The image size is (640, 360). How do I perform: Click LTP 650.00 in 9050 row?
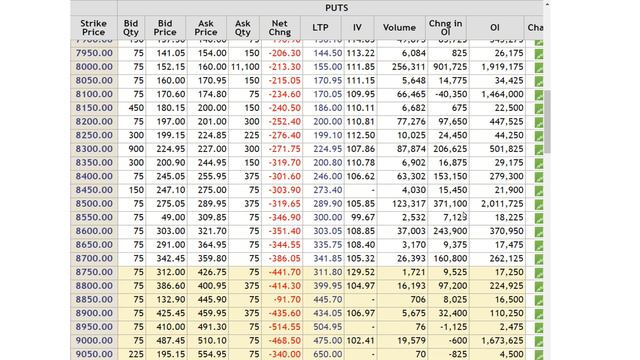[x=328, y=354]
